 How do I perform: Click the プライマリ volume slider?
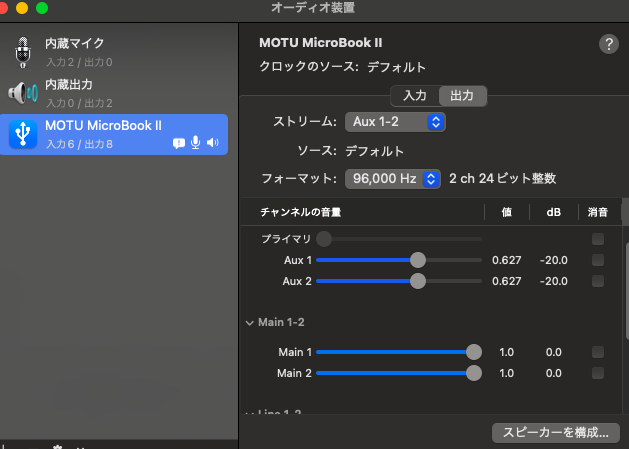[x=399, y=239]
